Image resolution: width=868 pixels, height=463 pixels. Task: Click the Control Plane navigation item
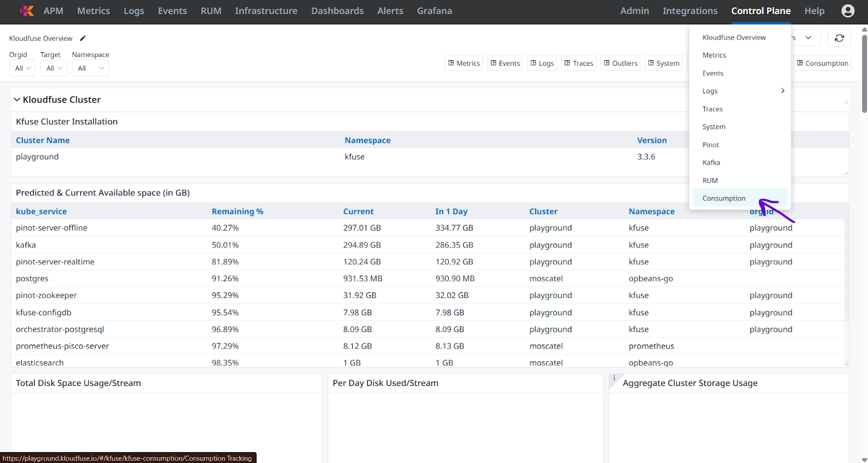pos(761,11)
